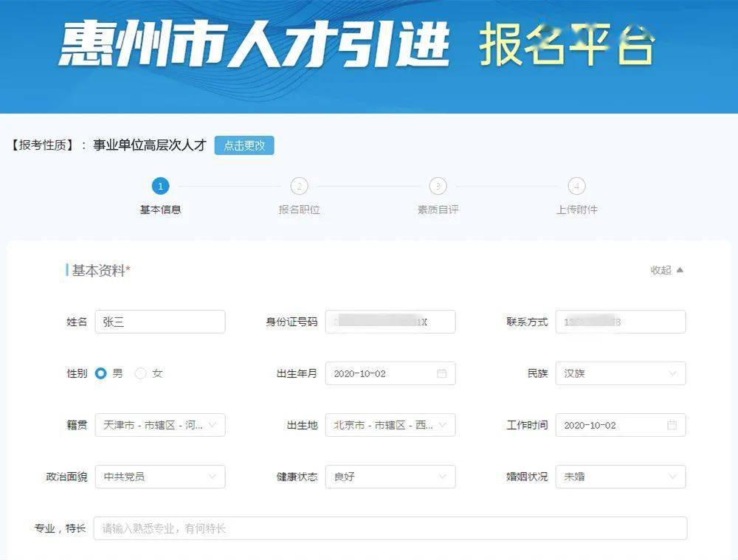
Task: Click calendar icon in 工作时间 field
Action: 672,425
